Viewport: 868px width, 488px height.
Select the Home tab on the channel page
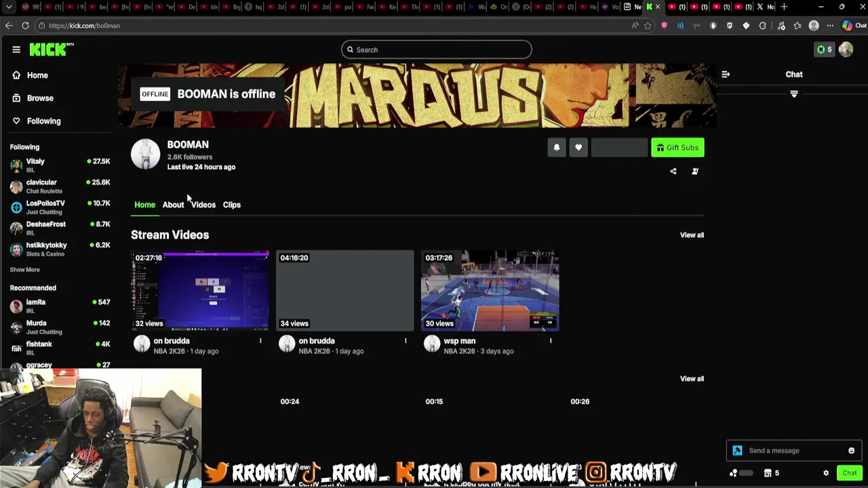[x=144, y=205]
